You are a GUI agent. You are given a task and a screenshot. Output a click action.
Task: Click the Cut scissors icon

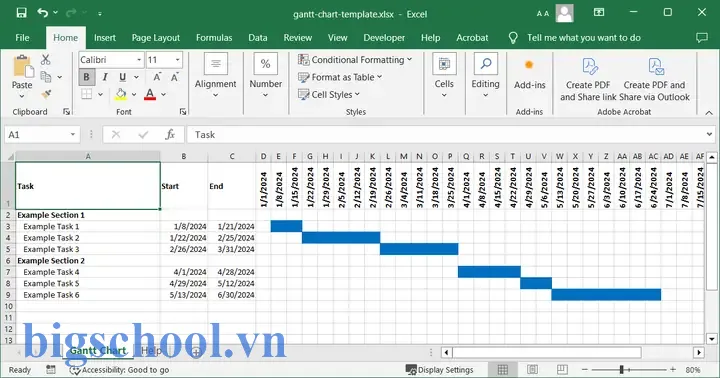click(x=45, y=59)
